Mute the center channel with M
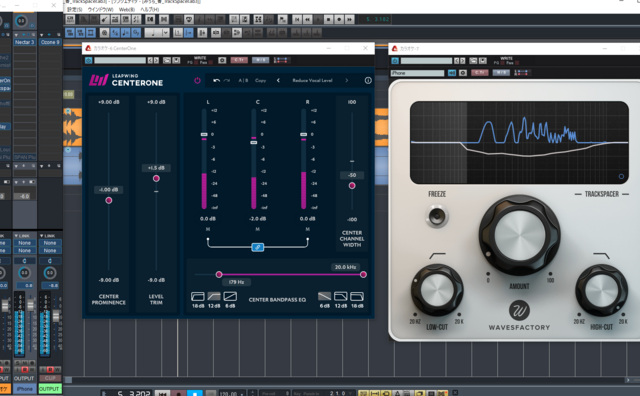The width and height of the screenshot is (640, 396). [258, 229]
